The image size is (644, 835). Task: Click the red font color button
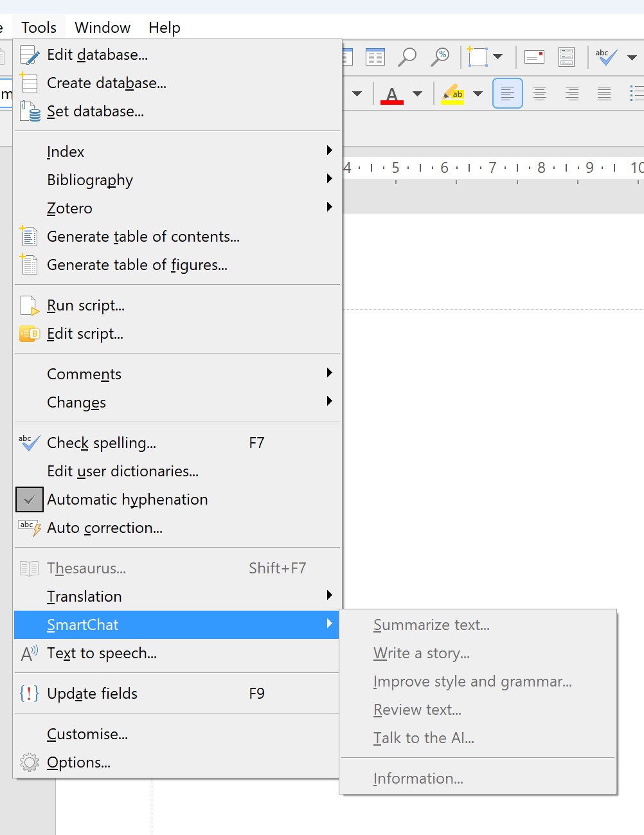[x=392, y=94]
